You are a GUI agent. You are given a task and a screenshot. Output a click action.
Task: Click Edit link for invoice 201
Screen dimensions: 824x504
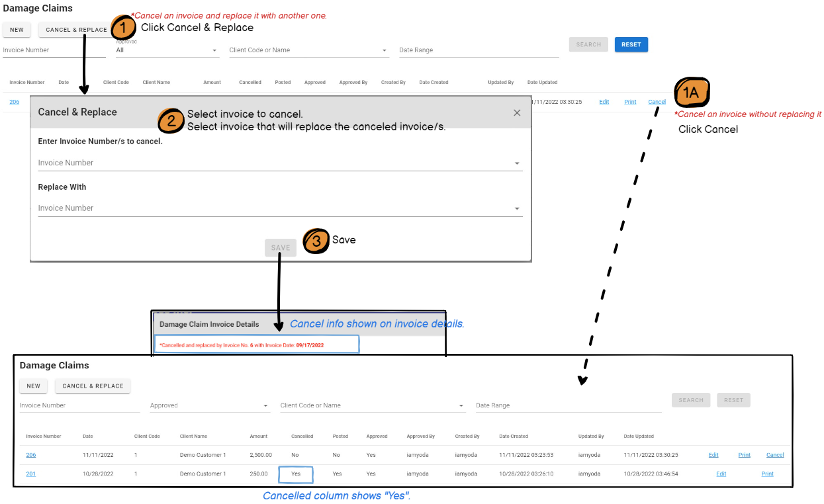click(x=721, y=474)
